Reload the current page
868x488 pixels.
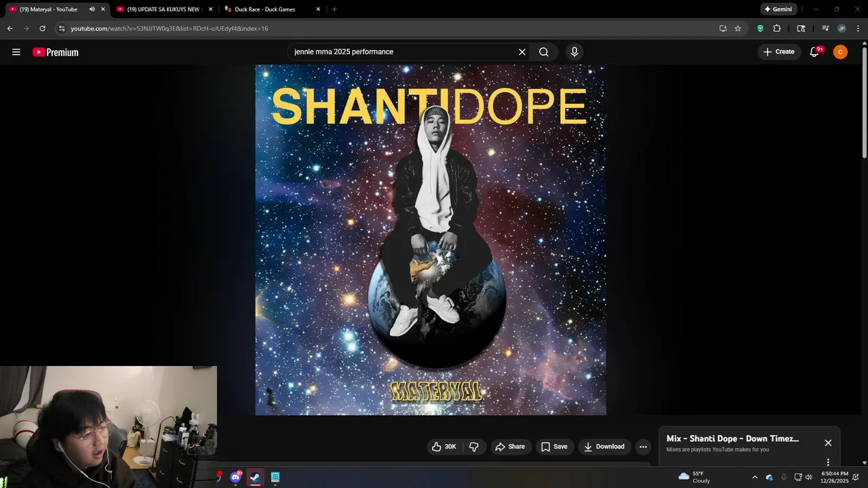point(42,28)
